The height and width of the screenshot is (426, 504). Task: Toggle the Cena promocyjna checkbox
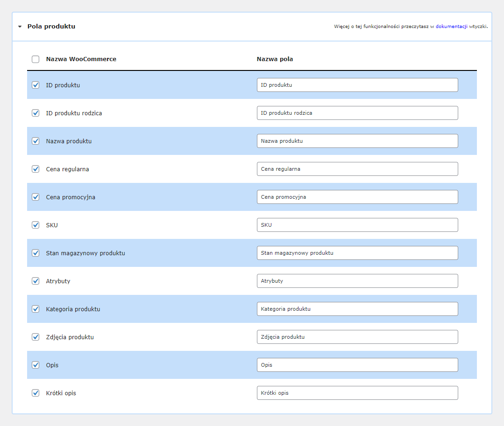click(35, 197)
